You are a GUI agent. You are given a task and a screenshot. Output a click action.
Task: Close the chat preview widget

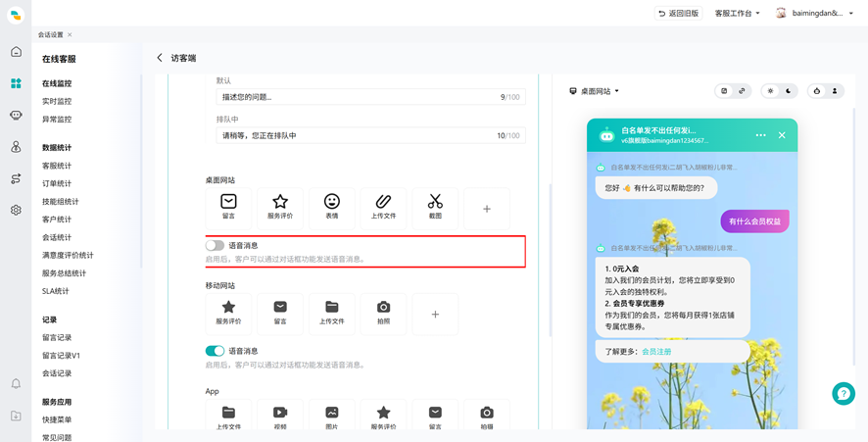[x=782, y=135]
